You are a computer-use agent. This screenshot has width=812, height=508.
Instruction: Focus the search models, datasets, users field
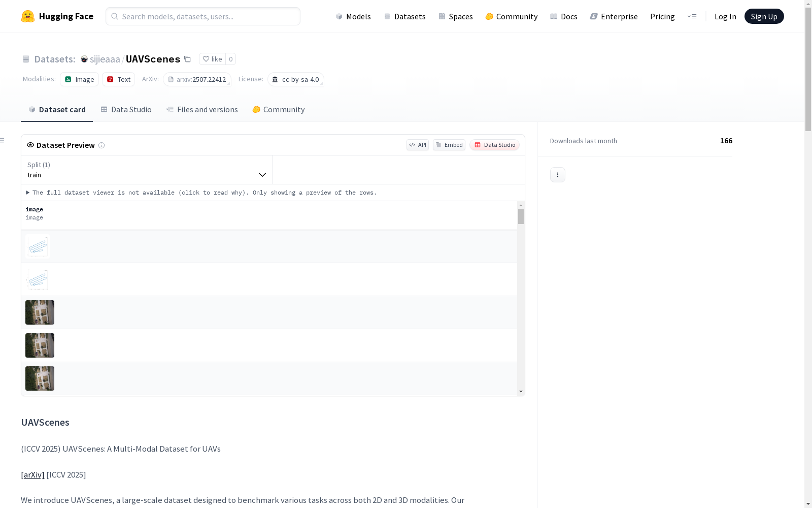[x=203, y=16]
